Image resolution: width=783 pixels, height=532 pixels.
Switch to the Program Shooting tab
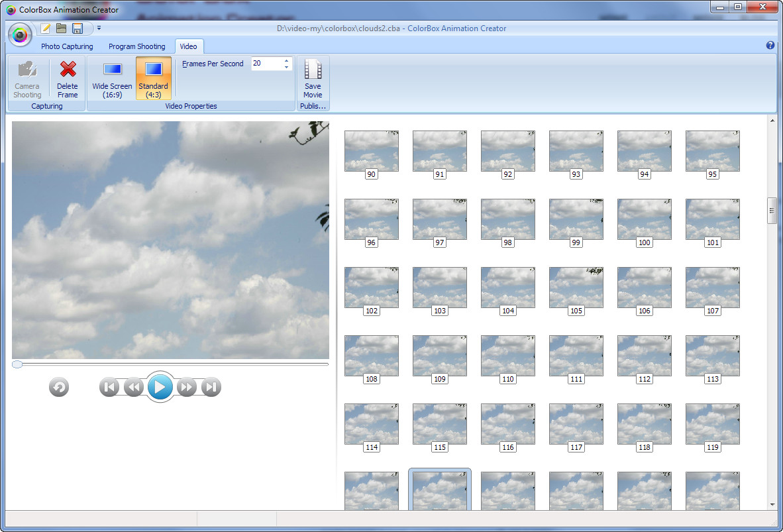tap(137, 46)
